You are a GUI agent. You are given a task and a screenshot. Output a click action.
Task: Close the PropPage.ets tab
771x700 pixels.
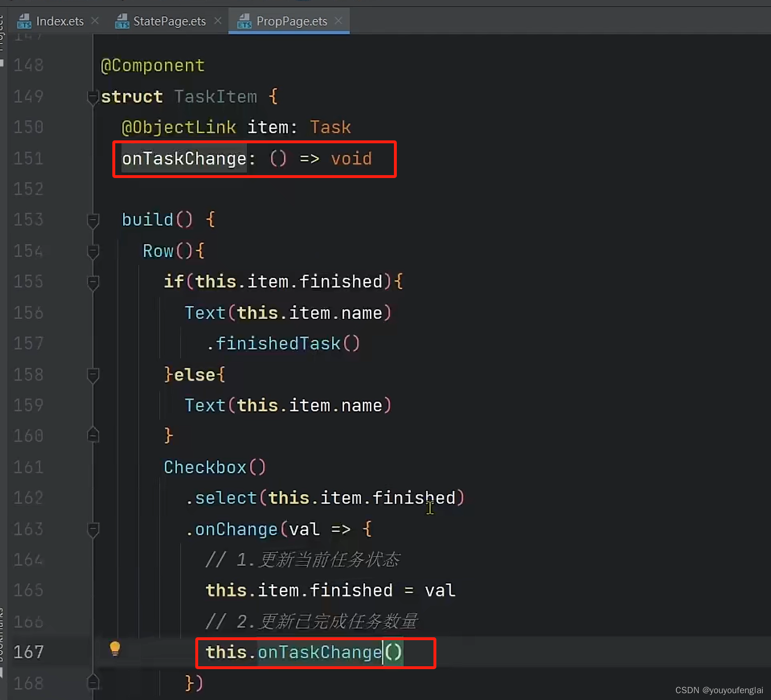[338, 21]
